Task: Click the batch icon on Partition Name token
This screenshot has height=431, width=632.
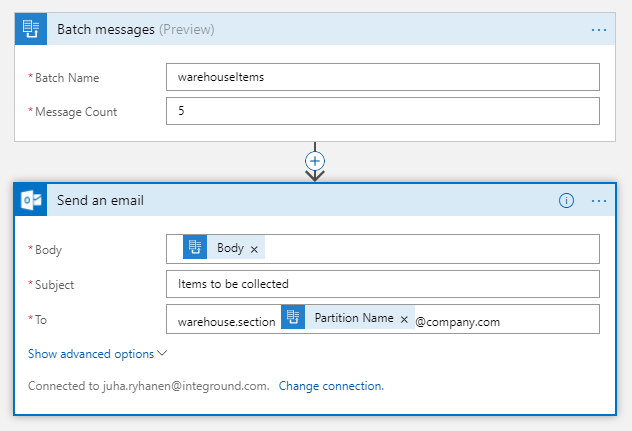Action: 293,317
